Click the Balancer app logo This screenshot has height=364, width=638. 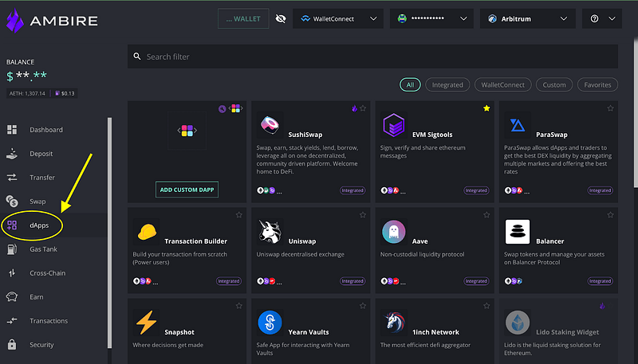517,232
